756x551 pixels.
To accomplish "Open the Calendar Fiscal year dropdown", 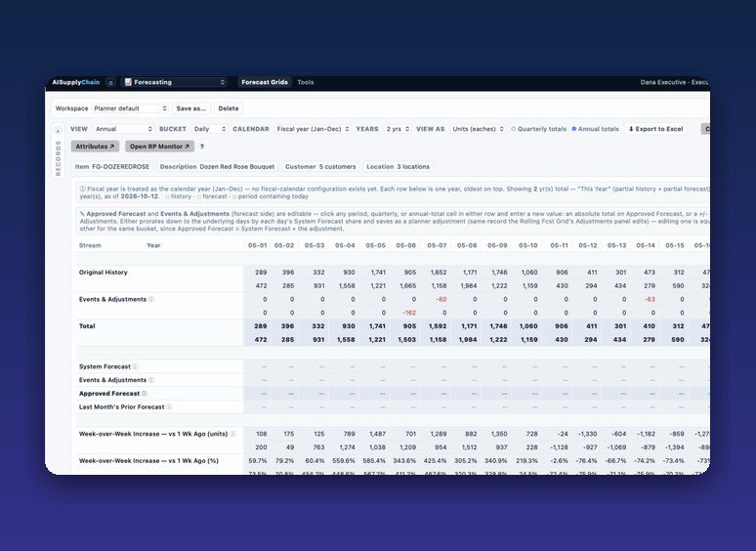I will pyautogui.click(x=313, y=129).
